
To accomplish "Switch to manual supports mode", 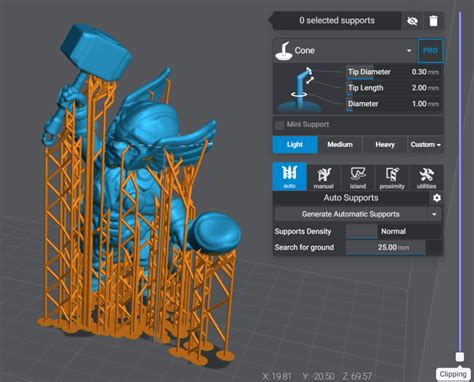I will tap(324, 177).
